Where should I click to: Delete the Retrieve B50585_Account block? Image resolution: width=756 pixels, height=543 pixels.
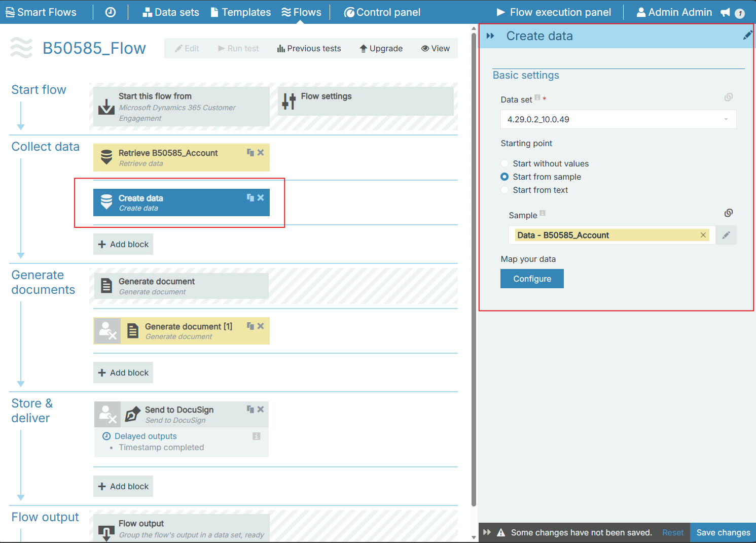tap(261, 152)
